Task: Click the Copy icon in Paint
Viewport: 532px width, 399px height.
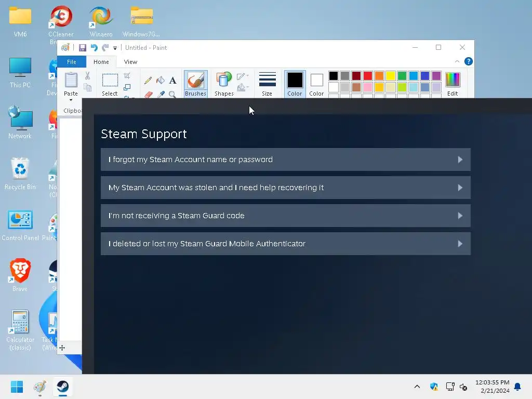Action: click(x=87, y=87)
